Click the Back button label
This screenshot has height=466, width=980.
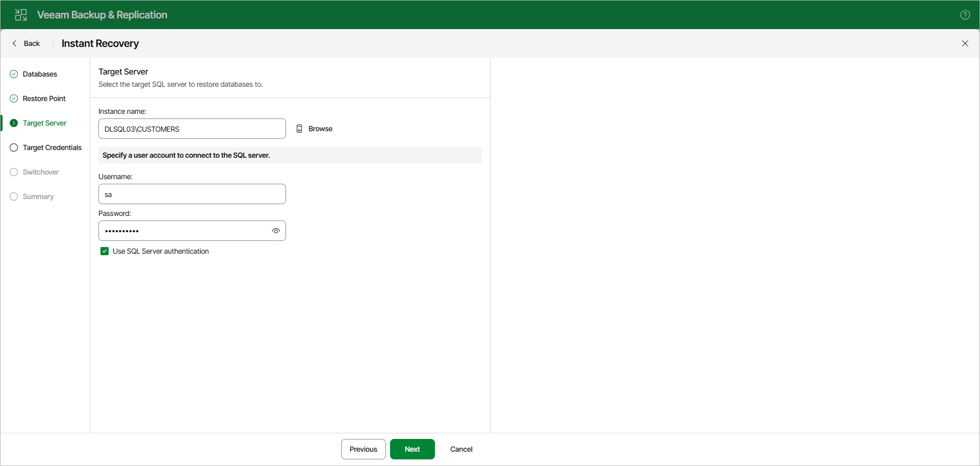32,43
